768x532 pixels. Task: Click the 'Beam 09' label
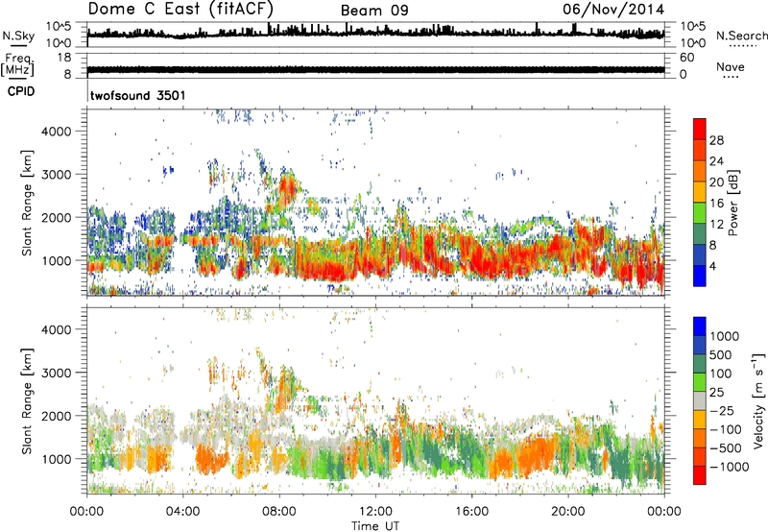coord(374,11)
